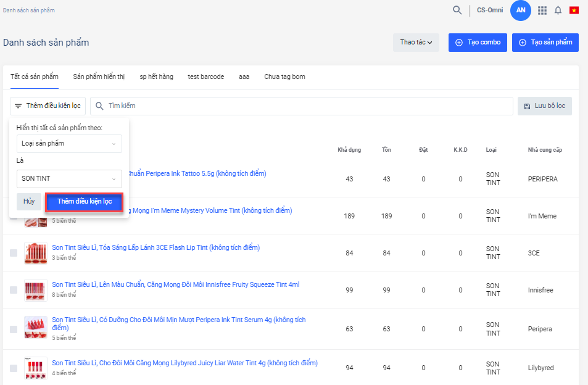Viewport: 588px width, 385px height.
Task: Click the Lưu bộ lọc save button
Action: click(544, 106)
